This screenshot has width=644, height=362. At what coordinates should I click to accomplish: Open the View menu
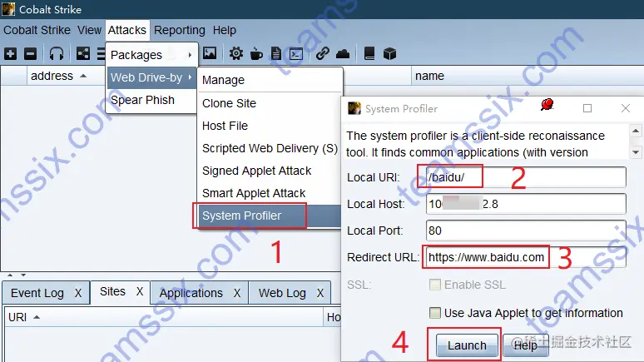click(x=89, y=30)
